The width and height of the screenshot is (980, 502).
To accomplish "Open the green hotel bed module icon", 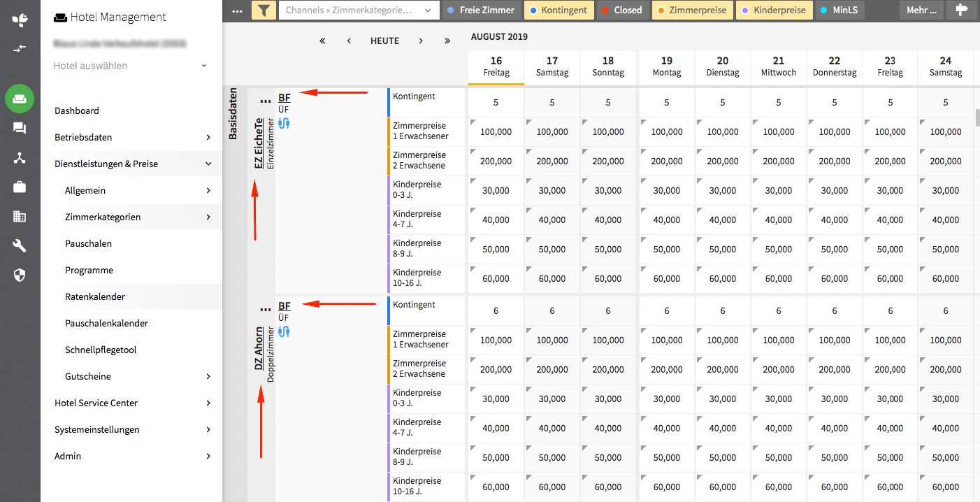I will pos(20,99).
